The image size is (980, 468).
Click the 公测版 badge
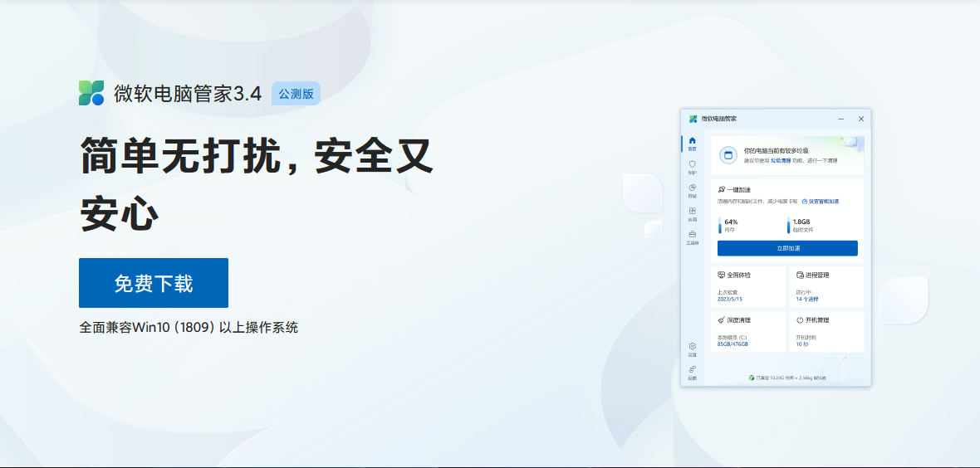click(x=296, y=93)
